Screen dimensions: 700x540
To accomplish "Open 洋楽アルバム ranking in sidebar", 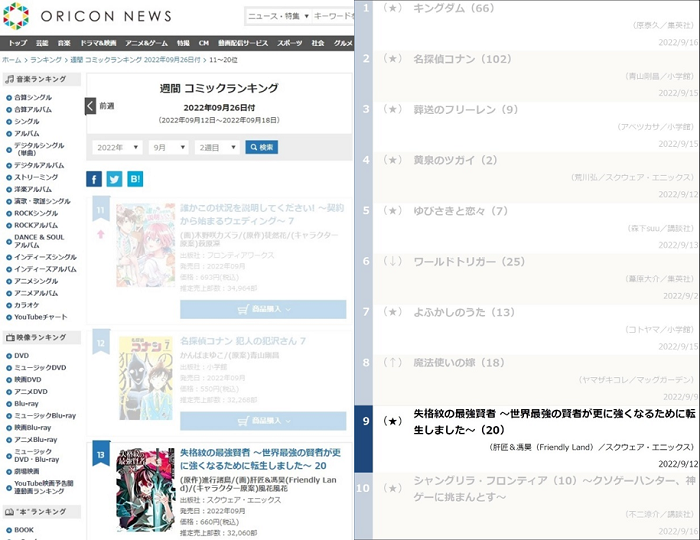I will (x=33, y=189).
